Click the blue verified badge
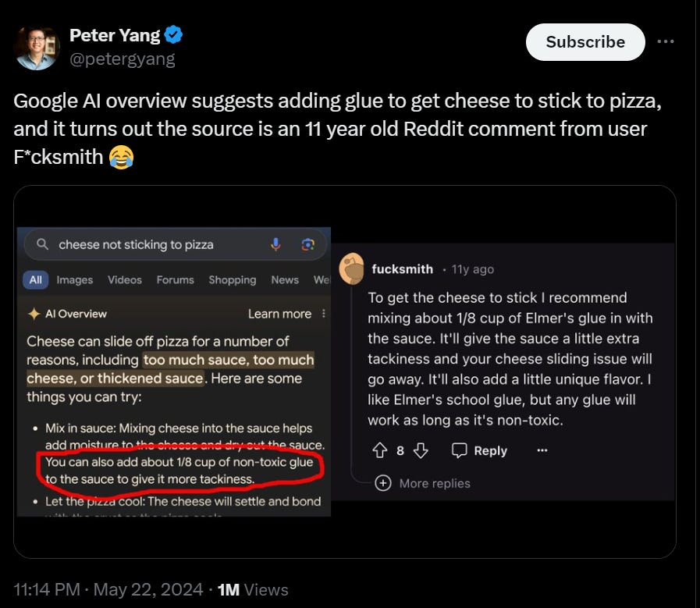This screenshot has height=608, width=700. coord(174,34)
